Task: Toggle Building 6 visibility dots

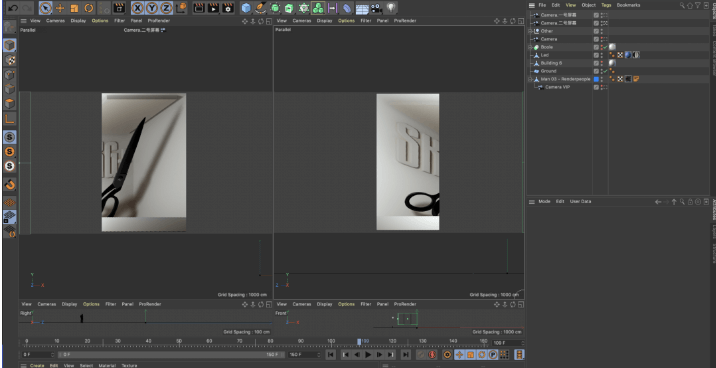Action: (602, 63)
